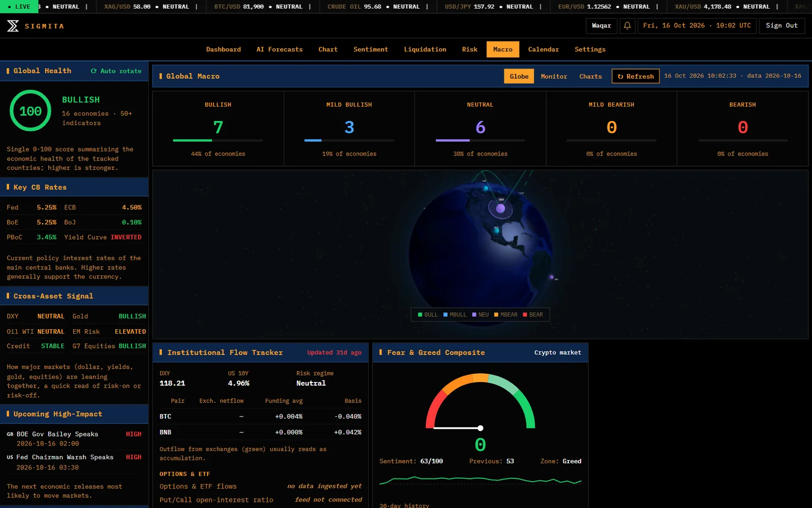Viewport: 812px width, 508px height.
Task: Open the Calendar tab
Action: tap(543, 49)
